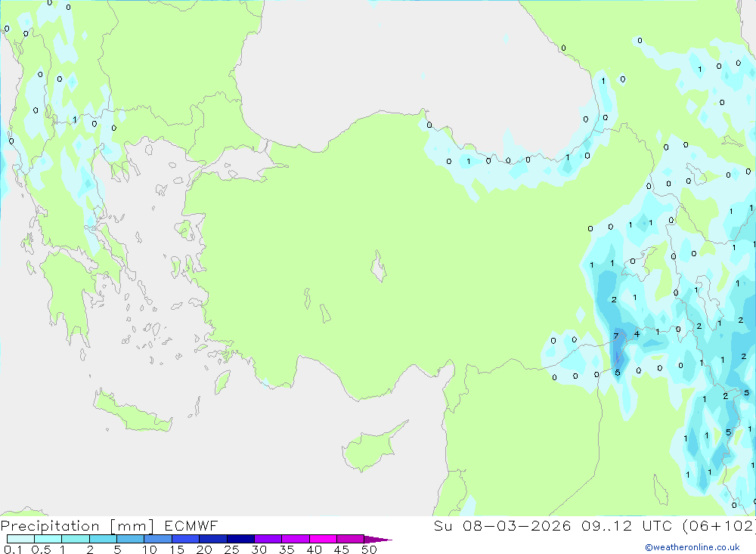This screenshot has width=756, height=554.
Task: Pick the 10–15 mm legend color swatch
Action: click(158, 539)
